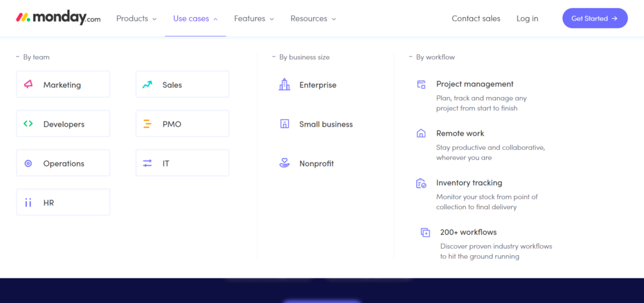This screenshot has height=303, width=644.
Task: Click the Sales trend arrow icon
Action: pos(147,84)
